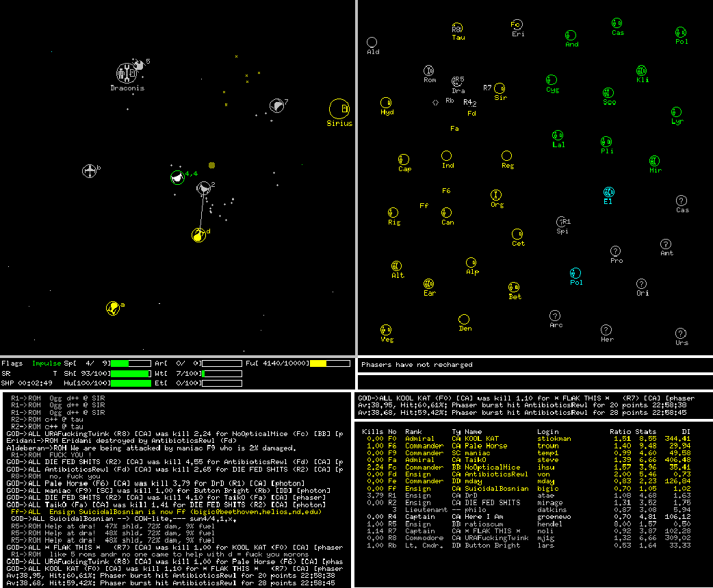Select Veg planet on galactic map
Screen dimensions: 713x588
pyautogui.click(x=386, y=330)
